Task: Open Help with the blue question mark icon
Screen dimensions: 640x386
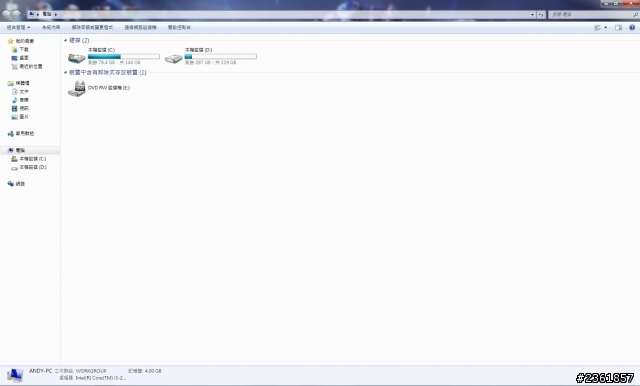Action: coord(632,27)
